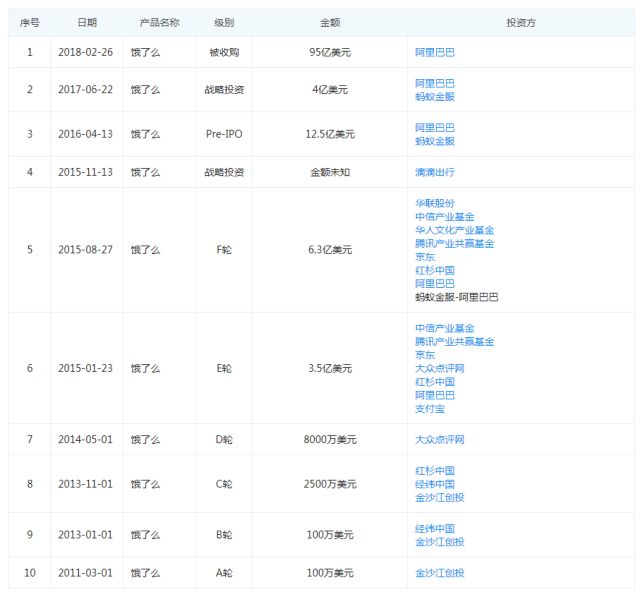
Task: Open 大众点评网 link in the E轮 row
Action: point(440,369)
